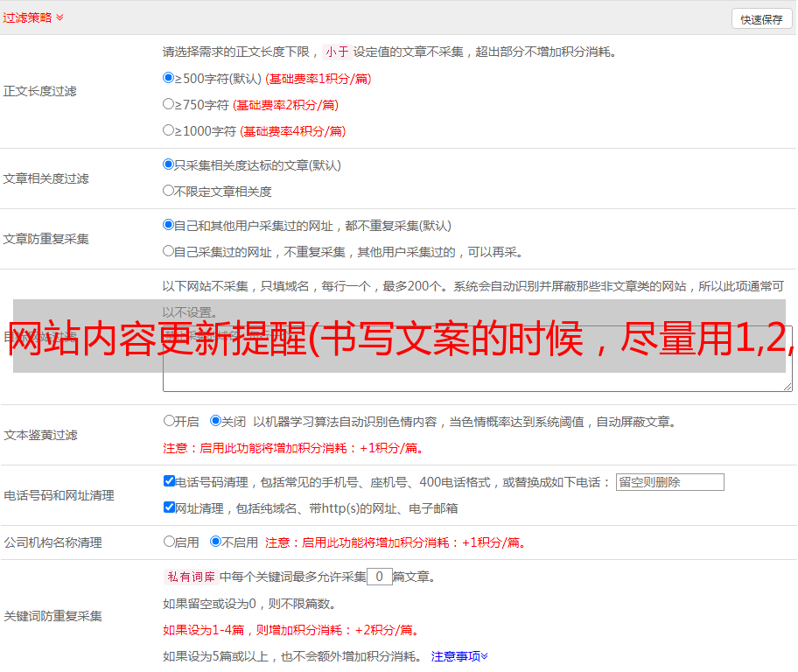
Task: Select ≥1000字符 radio option
Action: point(169,130)
